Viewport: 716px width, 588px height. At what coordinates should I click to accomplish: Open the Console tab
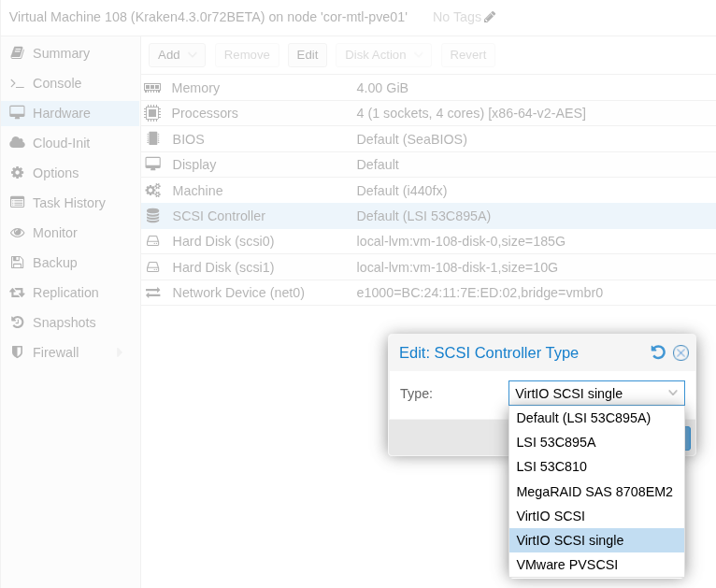pyautogui.click(x=56, y=83)
